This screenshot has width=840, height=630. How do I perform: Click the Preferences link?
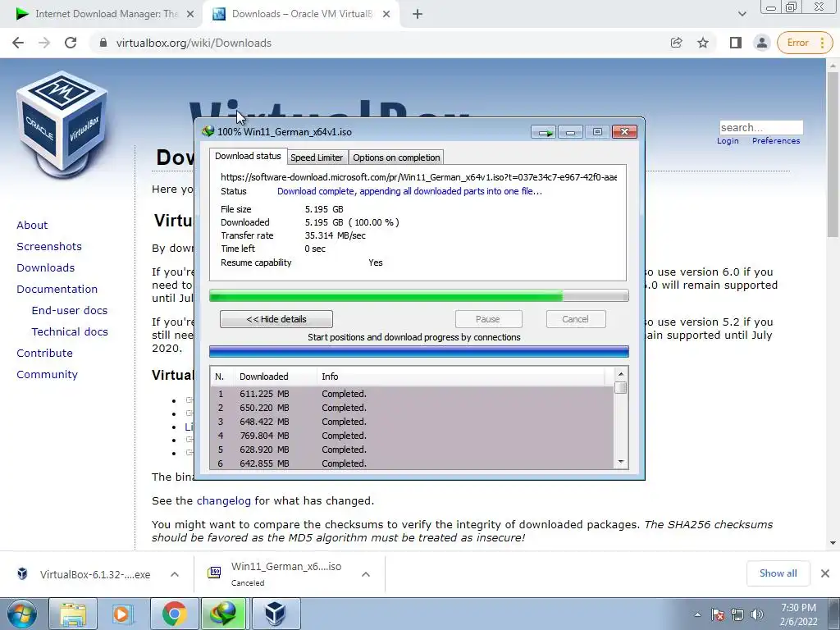[x=776, y=141]
